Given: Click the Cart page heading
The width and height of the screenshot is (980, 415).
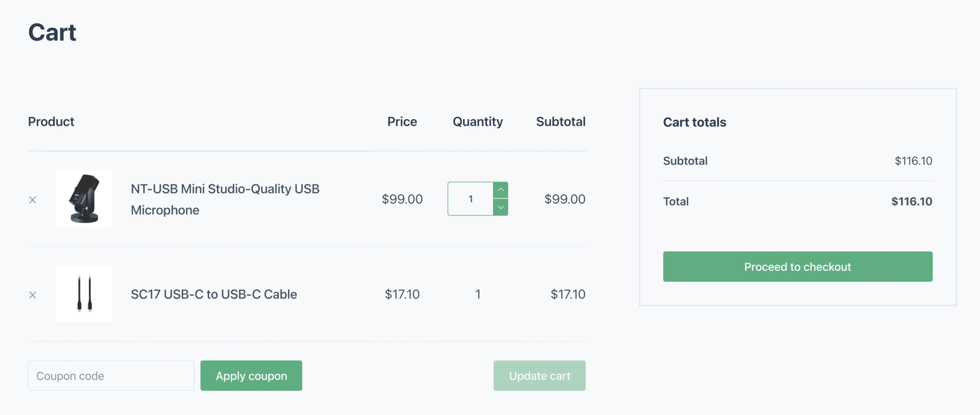Looking at the screenshot, I should point(52,32).
